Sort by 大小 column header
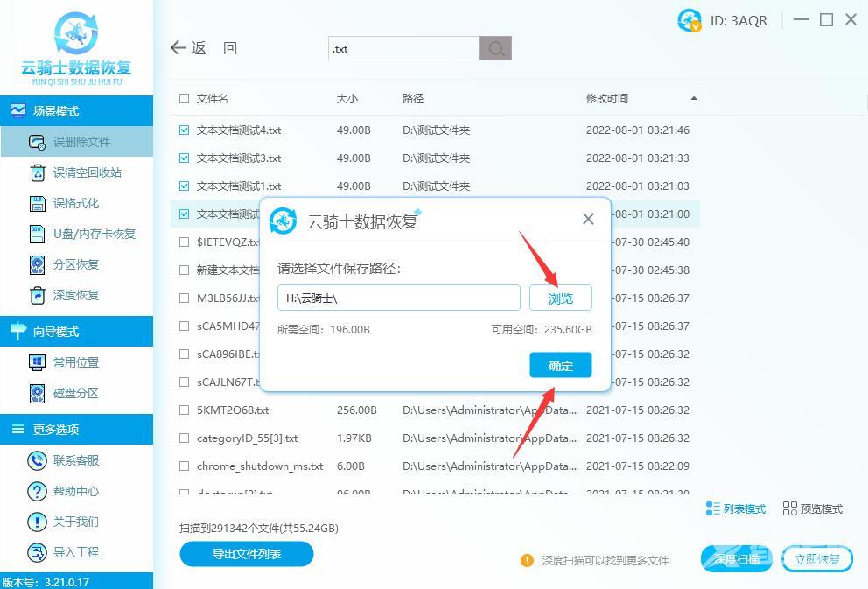This screenshot has width=868, height=589. [x=347, y=99]
